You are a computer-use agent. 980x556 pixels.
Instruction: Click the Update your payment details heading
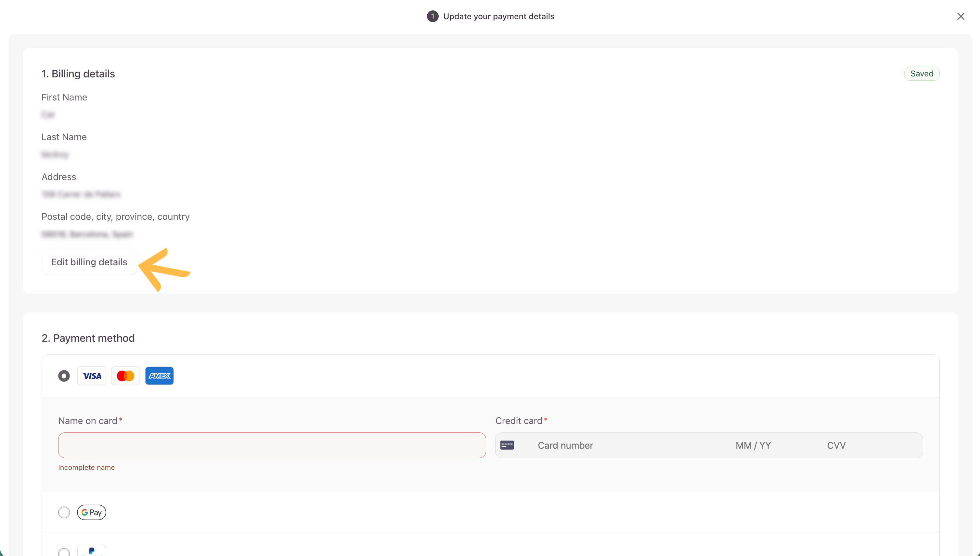[x=498, y=17]
